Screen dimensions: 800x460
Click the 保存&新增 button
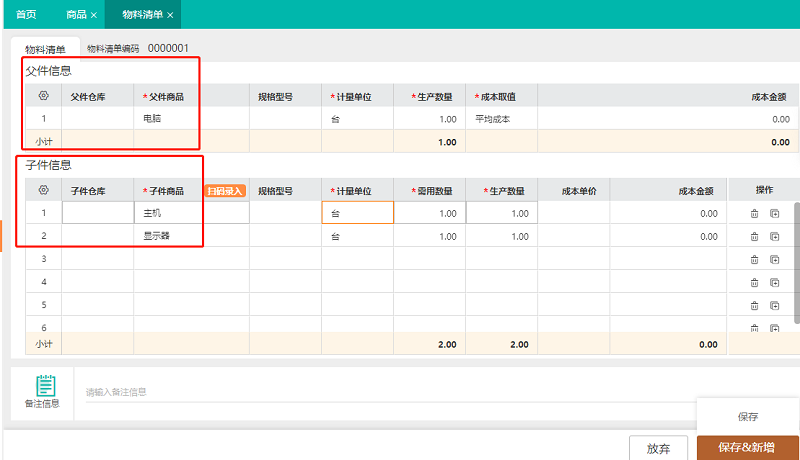(747, 447)
